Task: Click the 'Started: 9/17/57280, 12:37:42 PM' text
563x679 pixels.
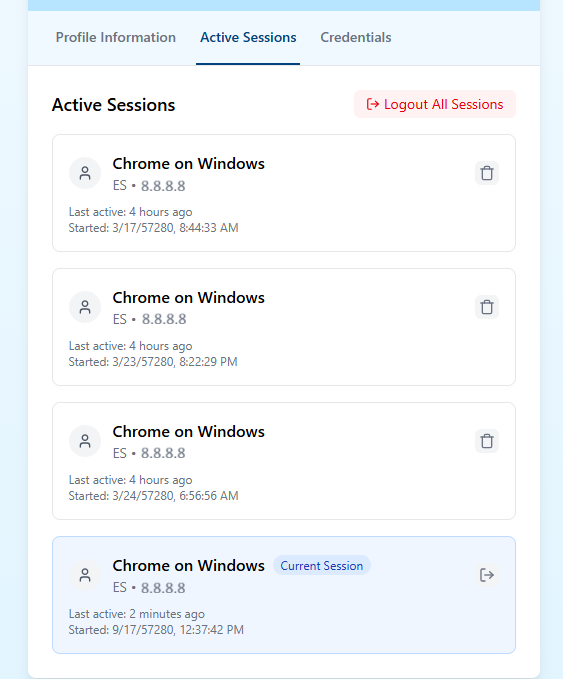Action: [156, 630]
